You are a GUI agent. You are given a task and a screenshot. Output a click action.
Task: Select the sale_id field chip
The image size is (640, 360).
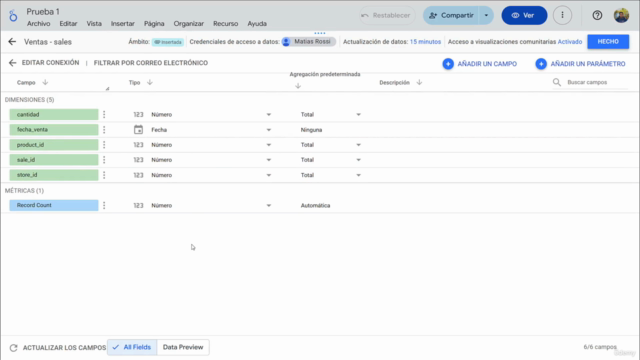54,160
